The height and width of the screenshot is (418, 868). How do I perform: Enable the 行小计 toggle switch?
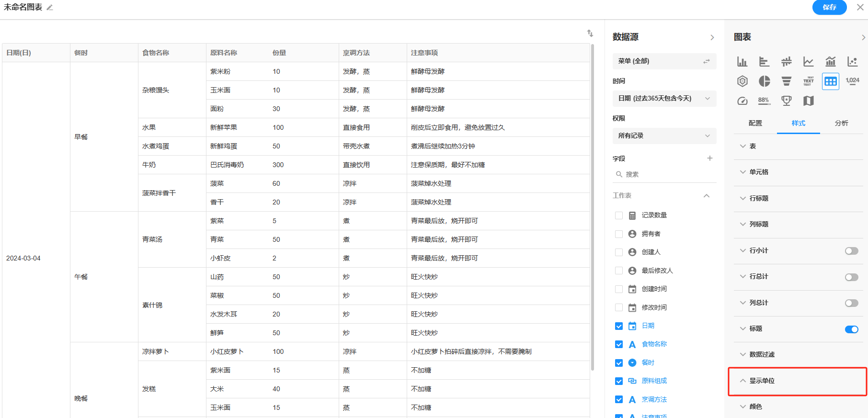tap(851, 251)
